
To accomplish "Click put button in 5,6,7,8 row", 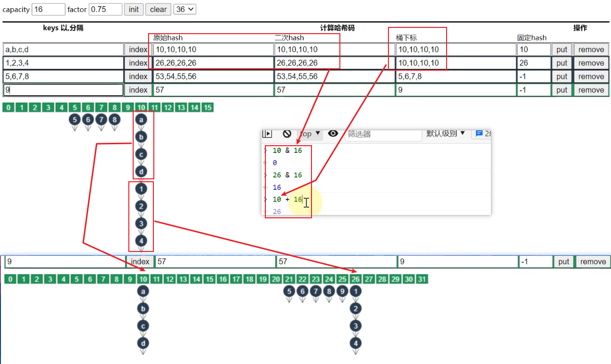I will click(x=562, y=76).
